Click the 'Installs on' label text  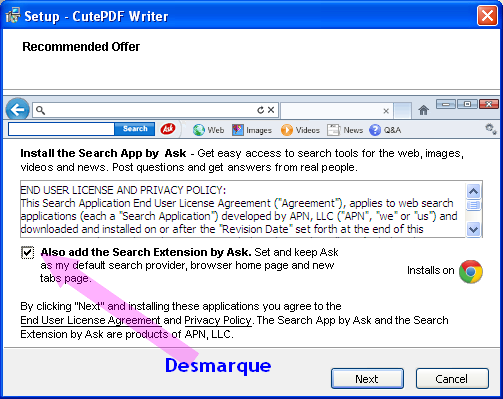[x=431, y=270]
